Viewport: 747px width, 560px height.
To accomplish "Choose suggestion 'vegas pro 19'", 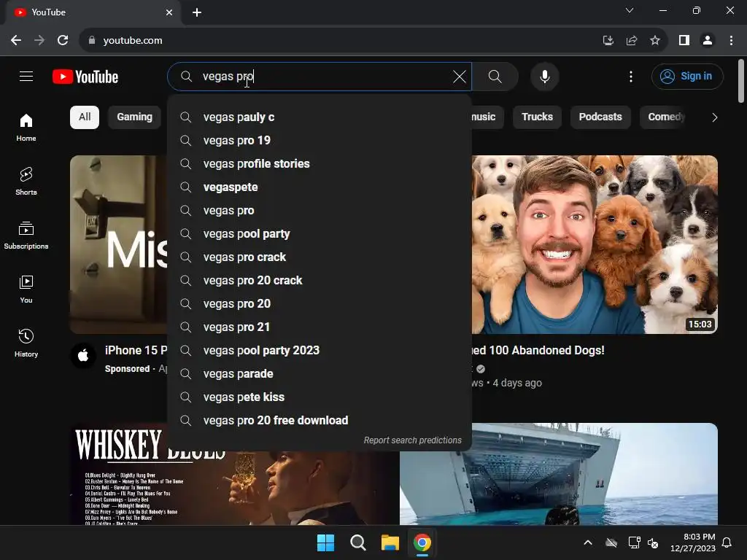I will coord(320,141).
